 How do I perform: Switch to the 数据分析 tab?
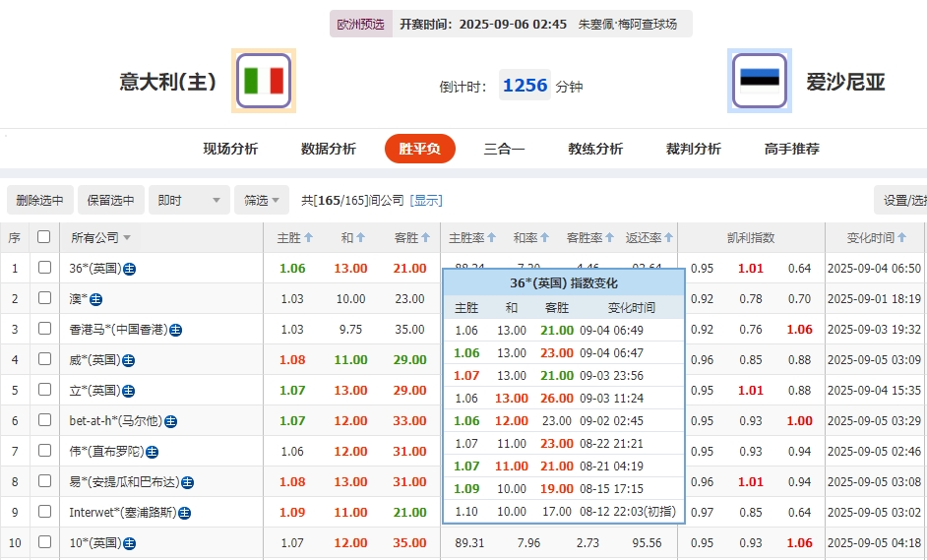coord(329,149)
